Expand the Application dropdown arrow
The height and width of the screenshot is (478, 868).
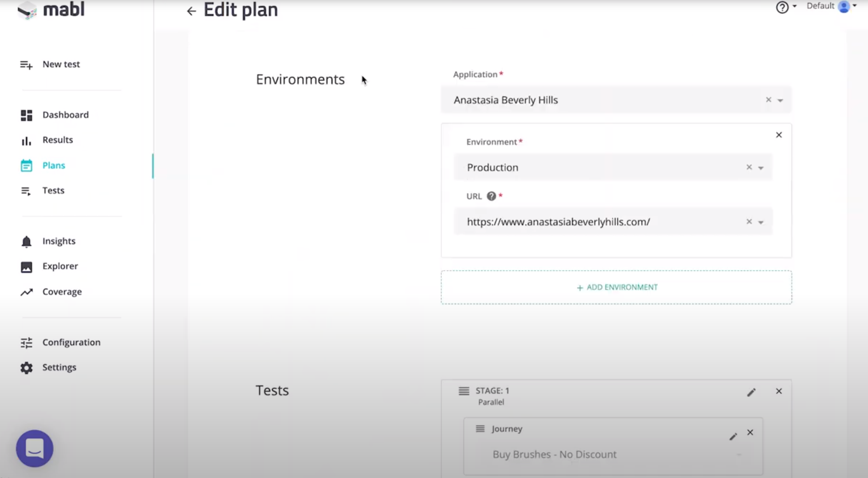coord(780,100)
